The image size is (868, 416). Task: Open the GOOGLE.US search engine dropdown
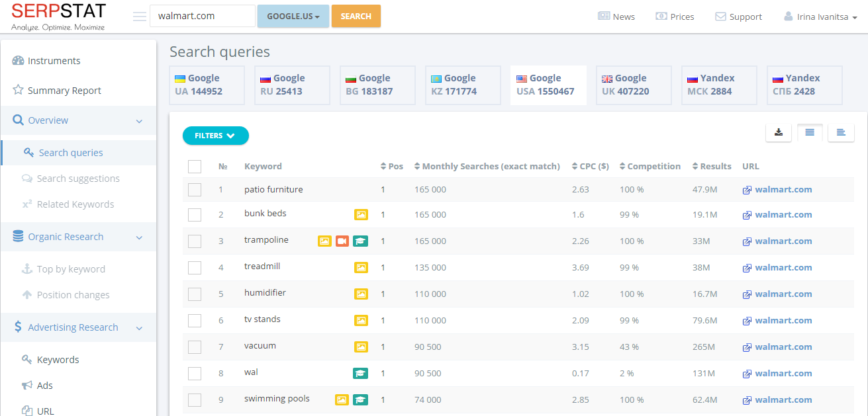(x=293, y=16)
